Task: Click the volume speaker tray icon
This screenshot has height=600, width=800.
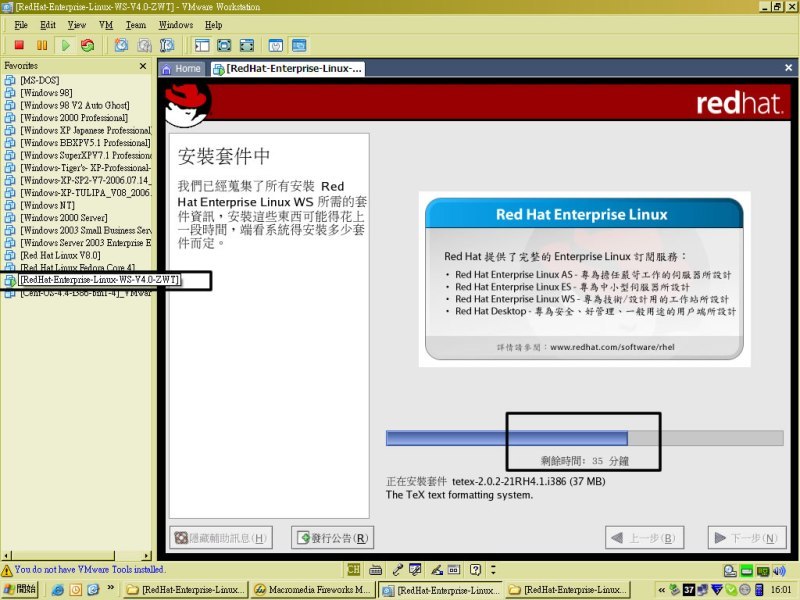Action: pyautogui.click(x=779, y=571)
